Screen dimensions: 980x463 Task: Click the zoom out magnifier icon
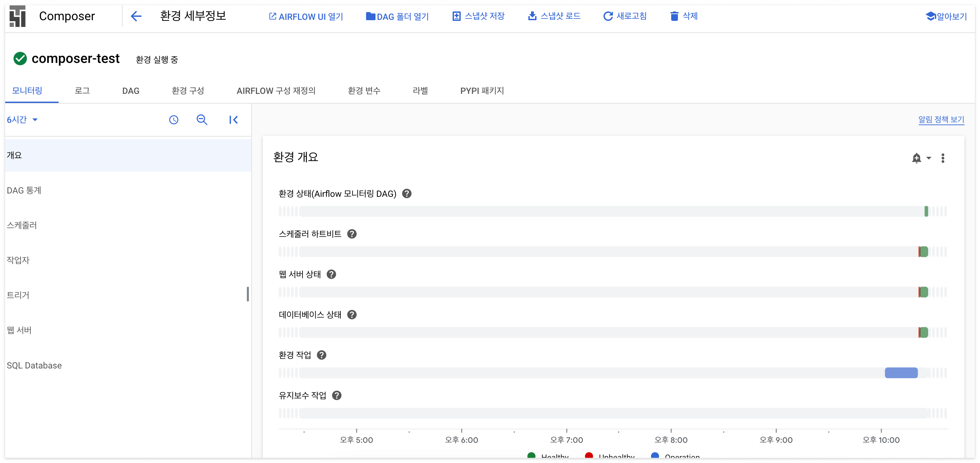click(x=202, y=120)
